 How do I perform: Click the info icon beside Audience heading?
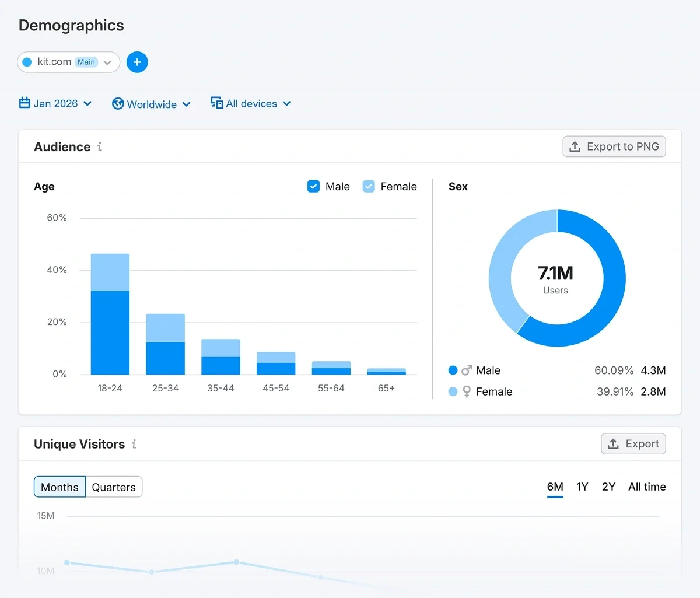point(100,147)
